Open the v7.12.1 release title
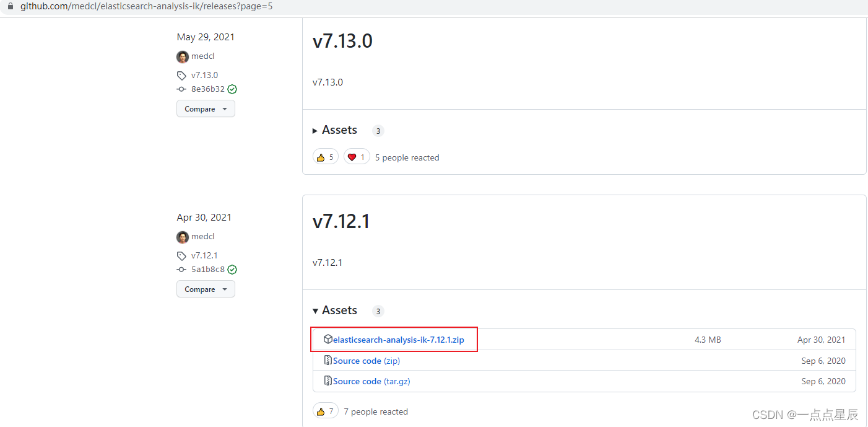868x427 pixels. (341, 221)
